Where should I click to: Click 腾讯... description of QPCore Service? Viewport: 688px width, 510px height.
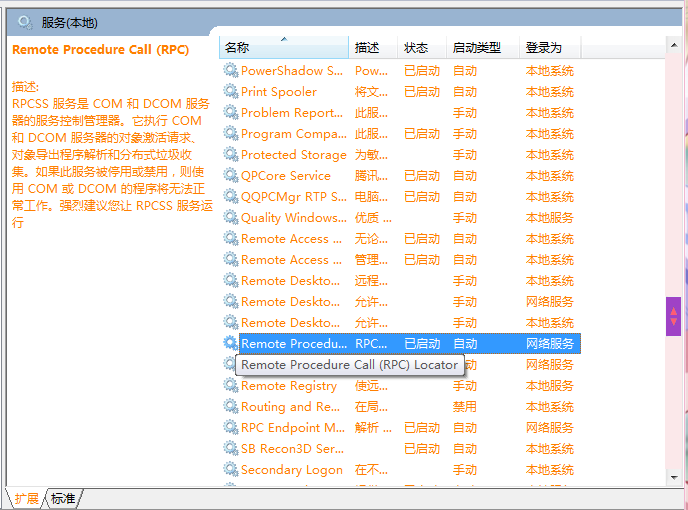[x=371, y=176]
